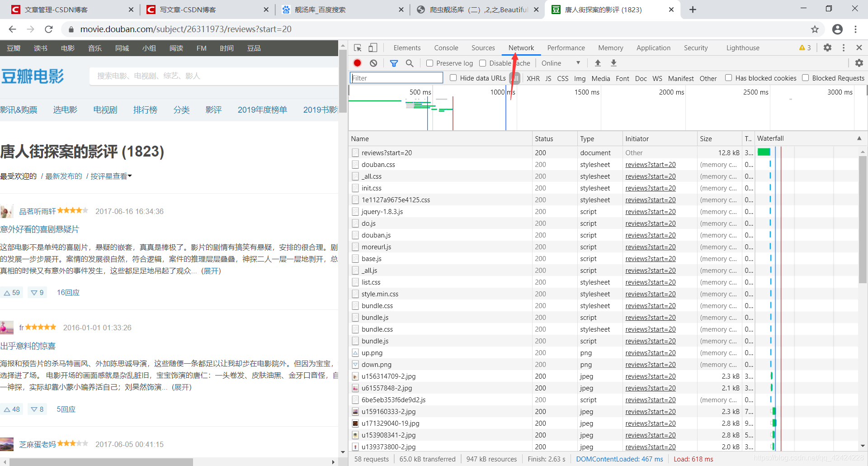Open review titled 意外好看的喜剧悬疑片

[x=39, y=229]
